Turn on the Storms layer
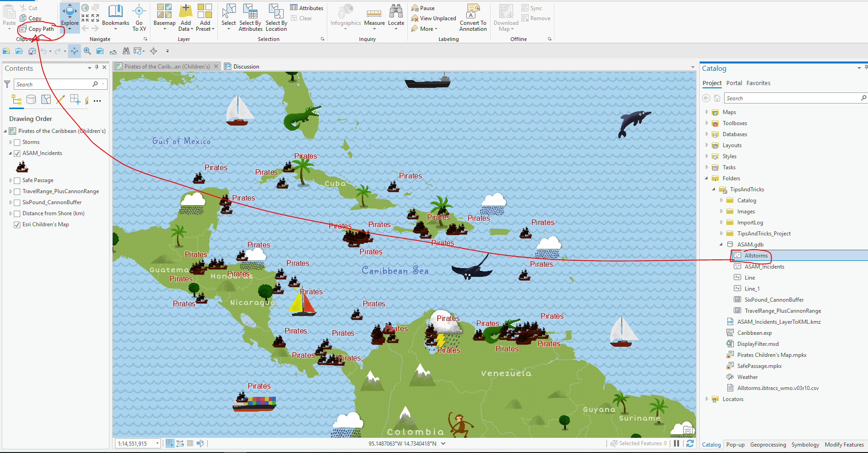 (x=17, y=143)
